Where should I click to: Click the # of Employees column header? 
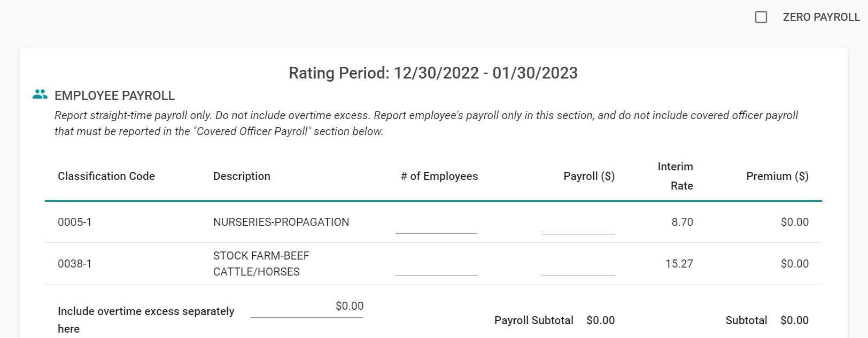[439, 176]
